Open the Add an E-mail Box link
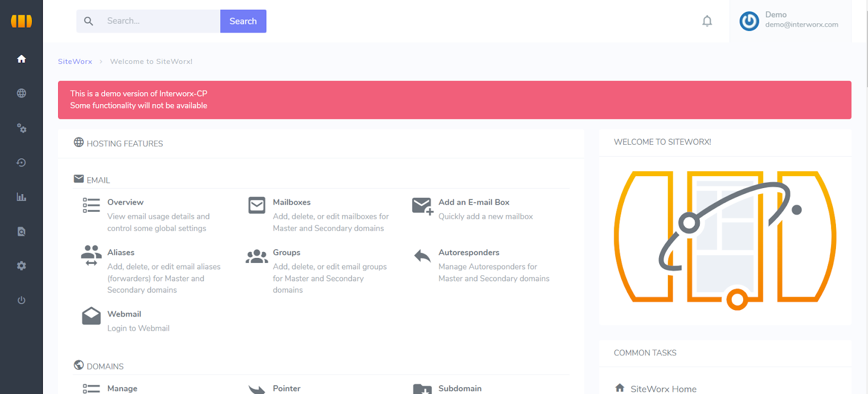Image resolution: width=868 pixels, height=394 pixels. tap(474, 202)
